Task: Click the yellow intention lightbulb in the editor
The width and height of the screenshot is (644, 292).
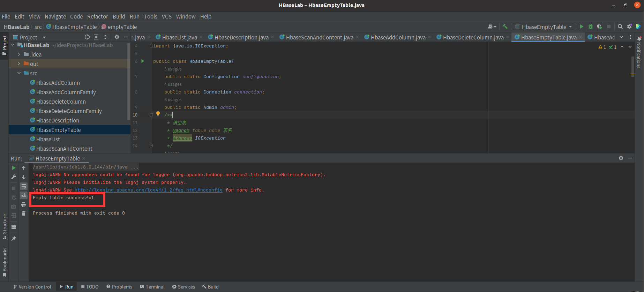Action: tap(158, 114)
